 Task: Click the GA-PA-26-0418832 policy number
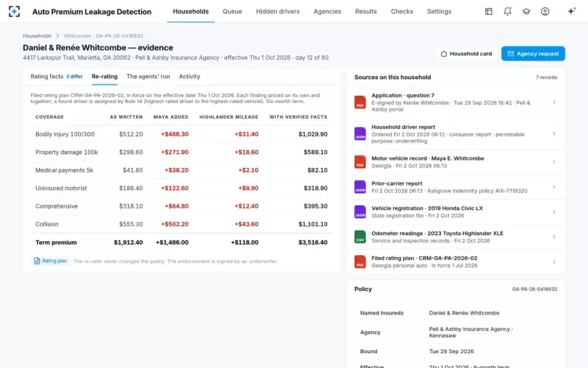[x=535, y=289]
